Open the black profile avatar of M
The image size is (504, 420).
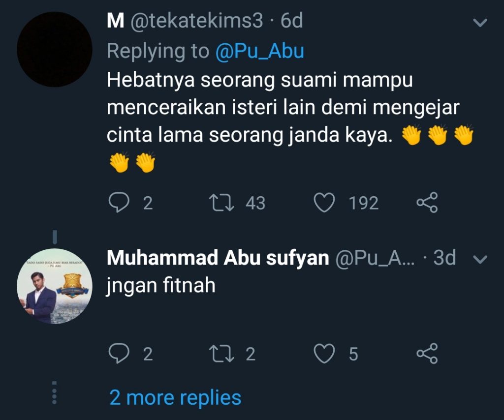pos(55,50)
